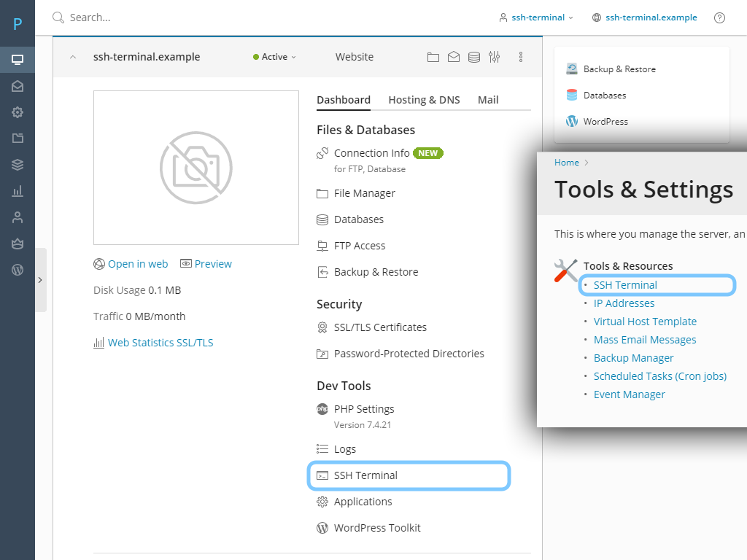
Task: Open File Manager icon in domain header
Action: (x=433, y=57)
